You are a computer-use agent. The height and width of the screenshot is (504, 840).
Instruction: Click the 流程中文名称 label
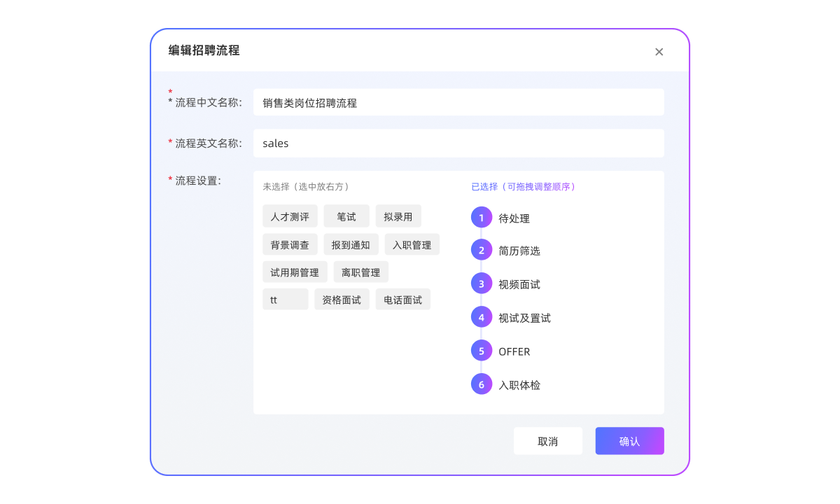(x=209, y=102)
